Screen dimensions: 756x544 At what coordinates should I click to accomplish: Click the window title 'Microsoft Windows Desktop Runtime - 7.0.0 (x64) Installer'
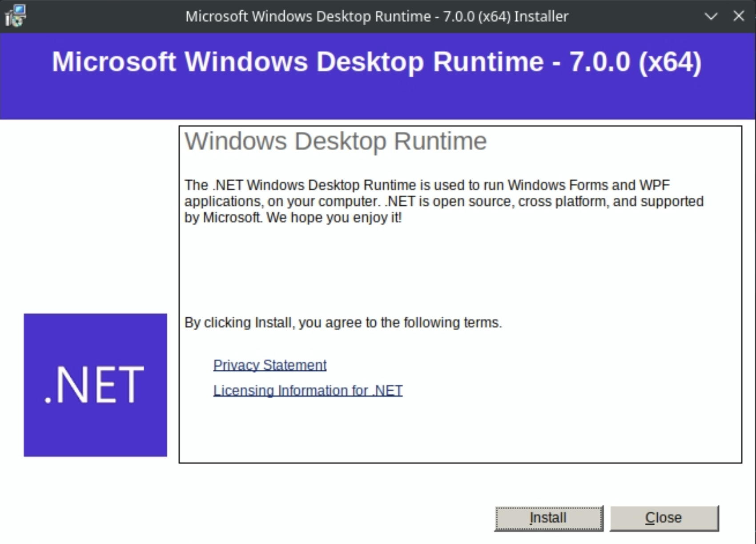tap(377, 16)
